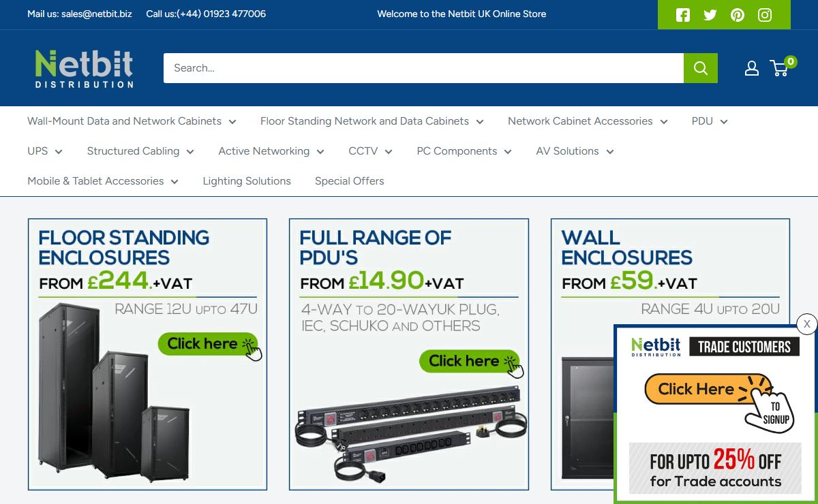Open the Pinterest social icon
Image resolution: width=818 pixels, height=504 pixels.
[x=738, y=15]
